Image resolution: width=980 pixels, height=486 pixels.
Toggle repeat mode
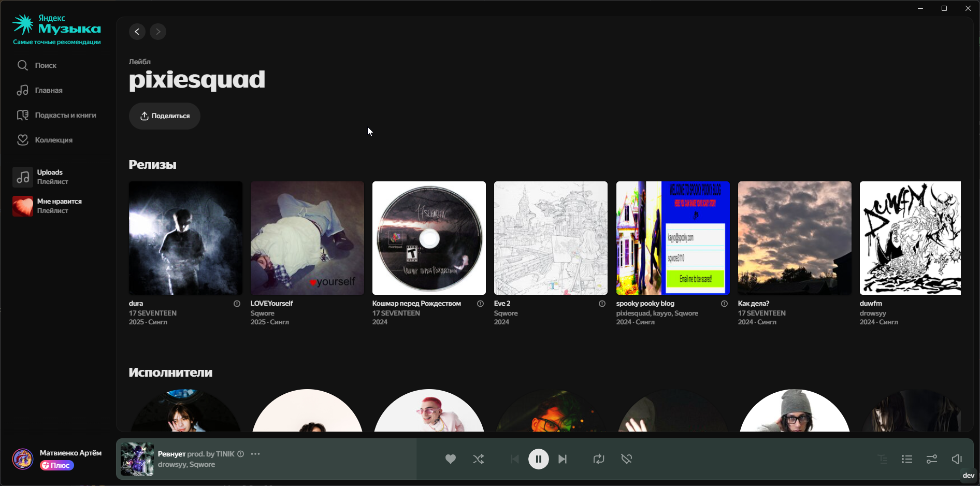tap(599, 459)
